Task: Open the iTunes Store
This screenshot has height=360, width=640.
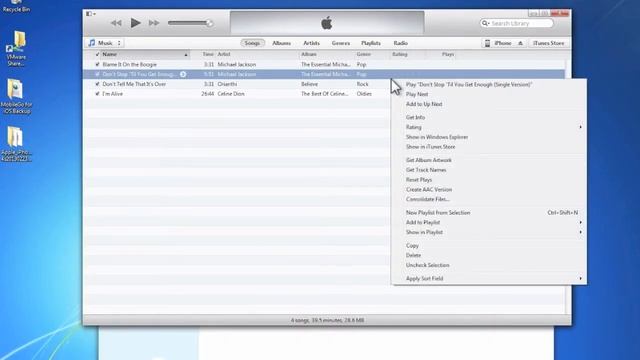Action: pyautogui.click(x=549, y=43)
